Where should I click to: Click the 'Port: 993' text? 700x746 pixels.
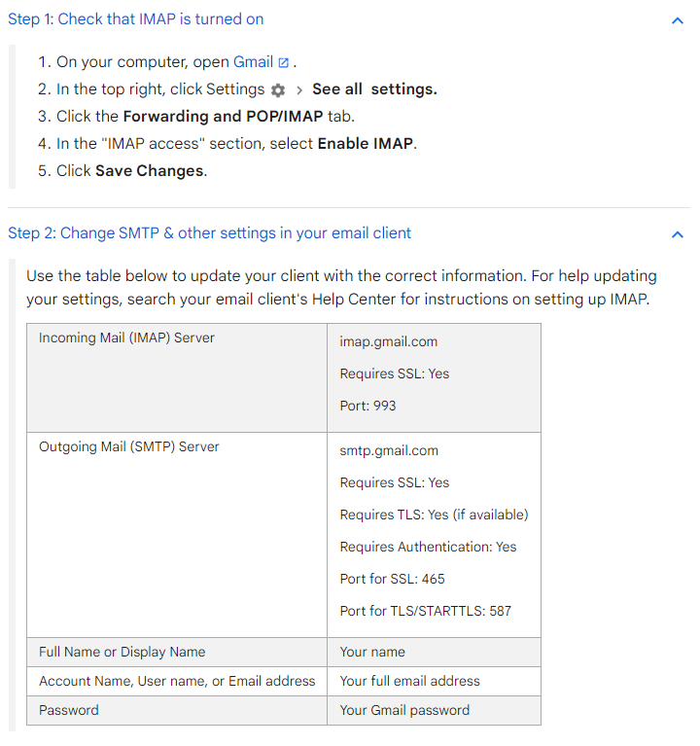pyautogui.click(x=367, y=406)
